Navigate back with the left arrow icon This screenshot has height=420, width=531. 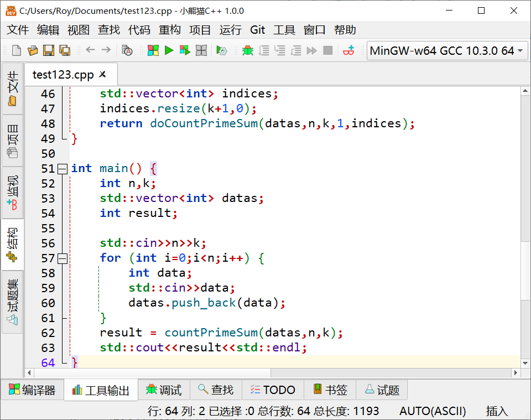point(90,50)
